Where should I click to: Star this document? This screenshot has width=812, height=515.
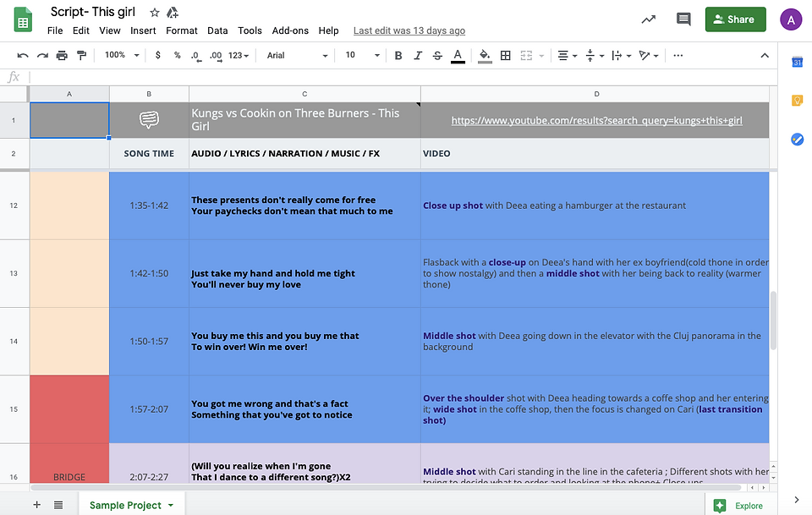(154, 13)
